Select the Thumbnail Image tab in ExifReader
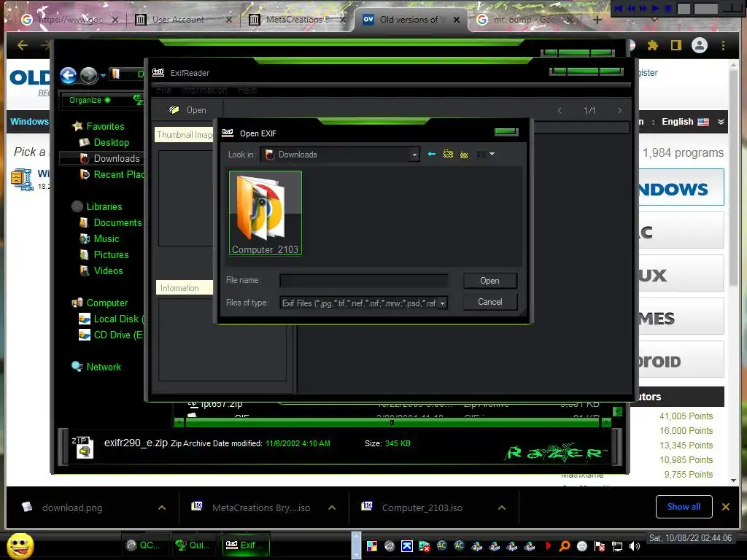 click(185, 135)
